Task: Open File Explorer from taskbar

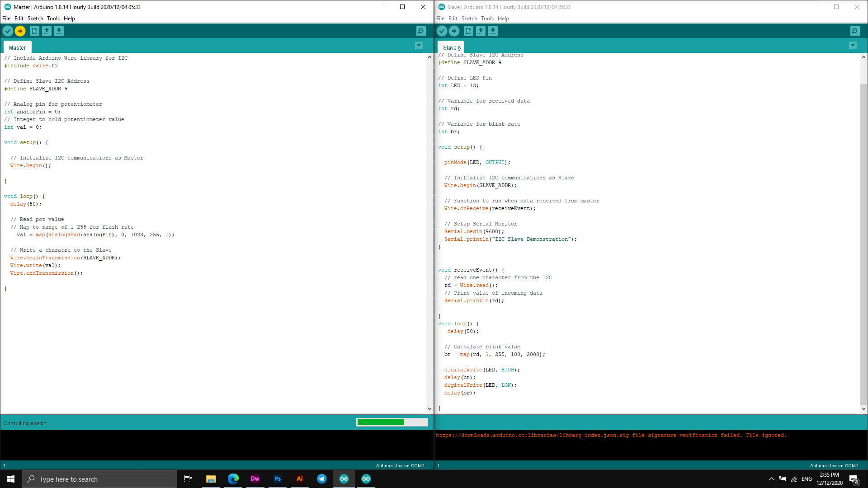Action: coord(211,479)
